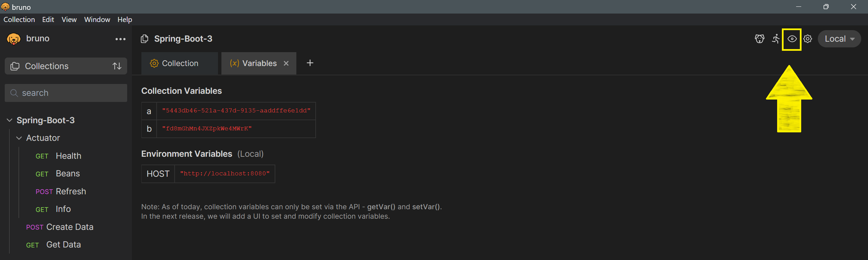Click the Collection Variables heading
This screenshot has width=868, height=260.
tap(181, 91)
